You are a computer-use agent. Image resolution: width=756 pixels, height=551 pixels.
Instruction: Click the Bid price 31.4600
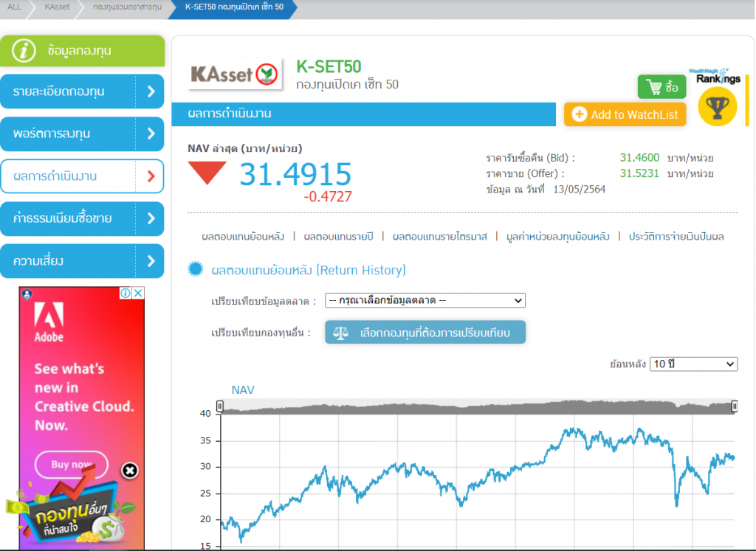pyautogui.click(x=639, y=158)
